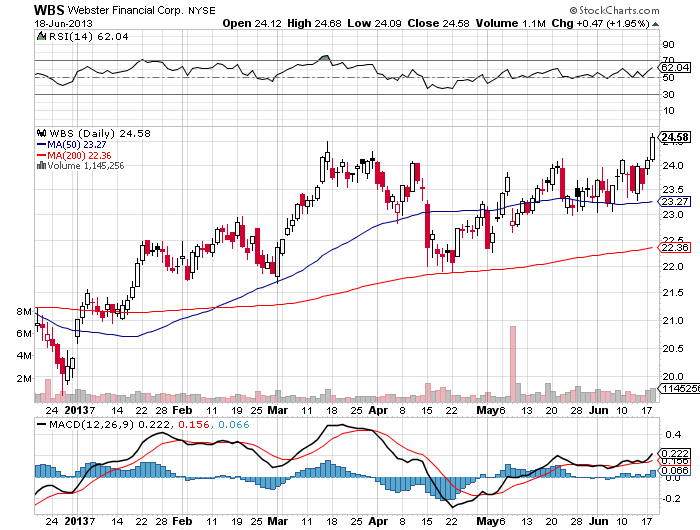Click the Close 24.58 header value
This screenshot has height=530, width=700.
(438, 23)
